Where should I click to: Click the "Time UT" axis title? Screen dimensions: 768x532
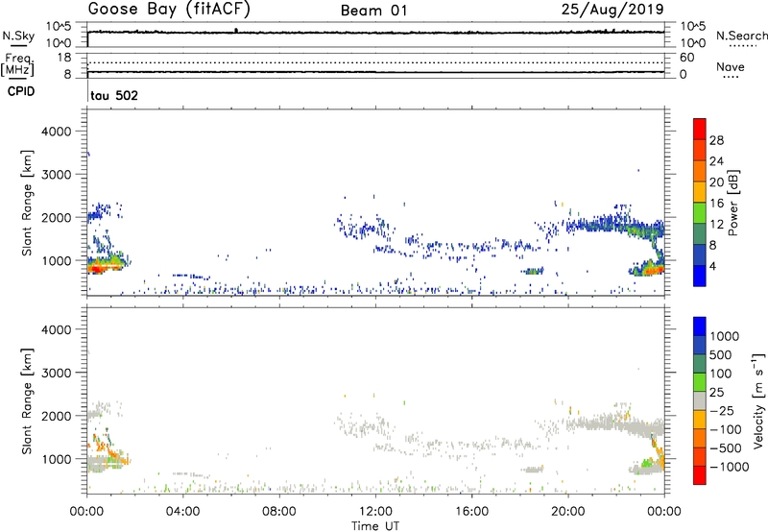[375, 526]
